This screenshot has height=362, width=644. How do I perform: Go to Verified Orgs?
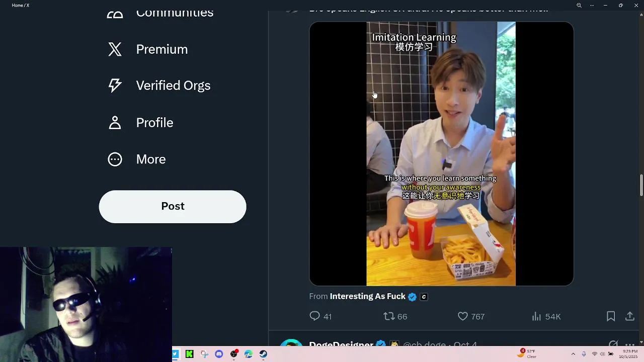click(173, 85)
